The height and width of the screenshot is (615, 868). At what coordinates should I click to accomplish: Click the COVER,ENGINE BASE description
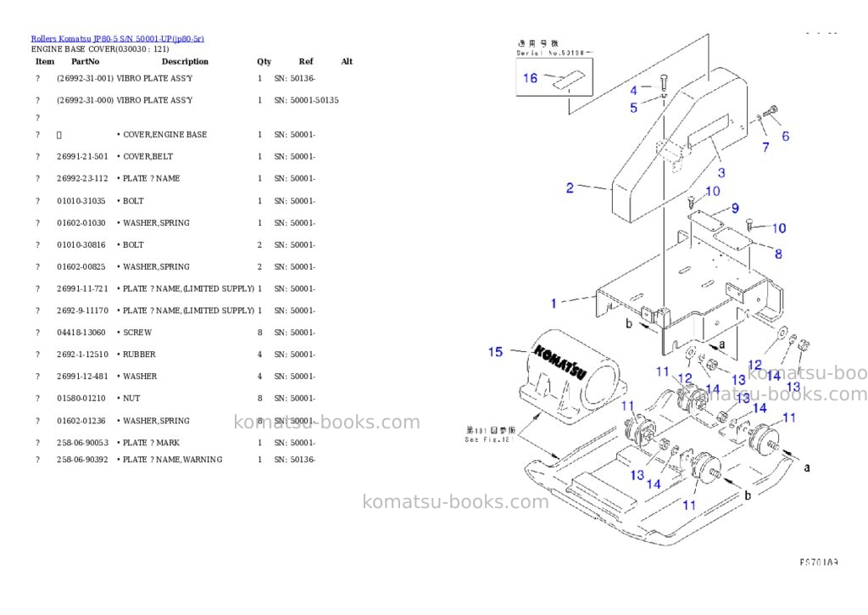165,135
